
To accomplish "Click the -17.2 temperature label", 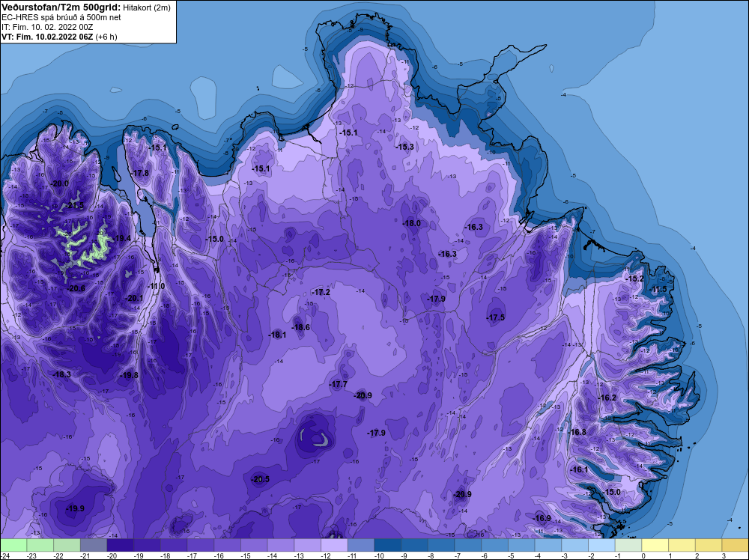I will 321,292.
